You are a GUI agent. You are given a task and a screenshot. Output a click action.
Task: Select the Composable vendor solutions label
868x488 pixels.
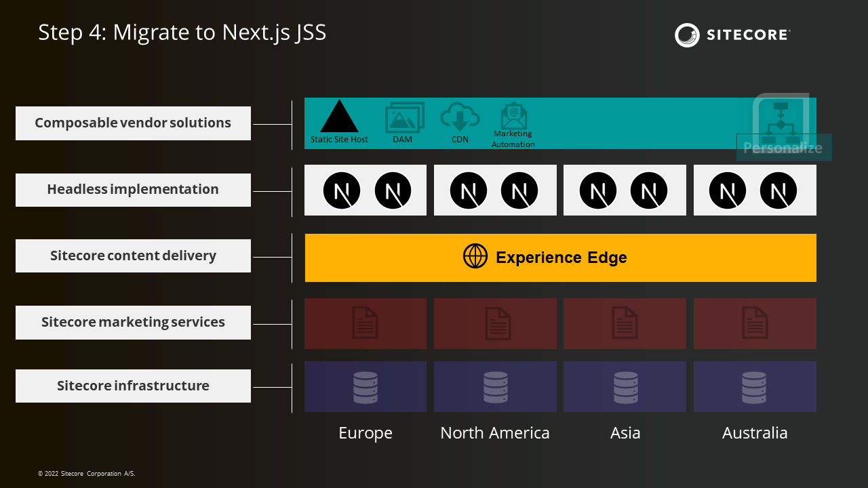pyautogui.click(x=133, y=123)
